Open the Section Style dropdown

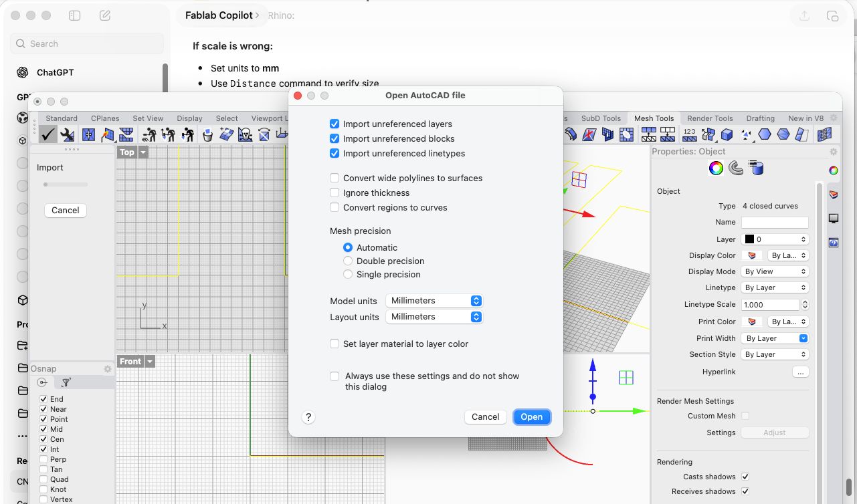point(775,354)
